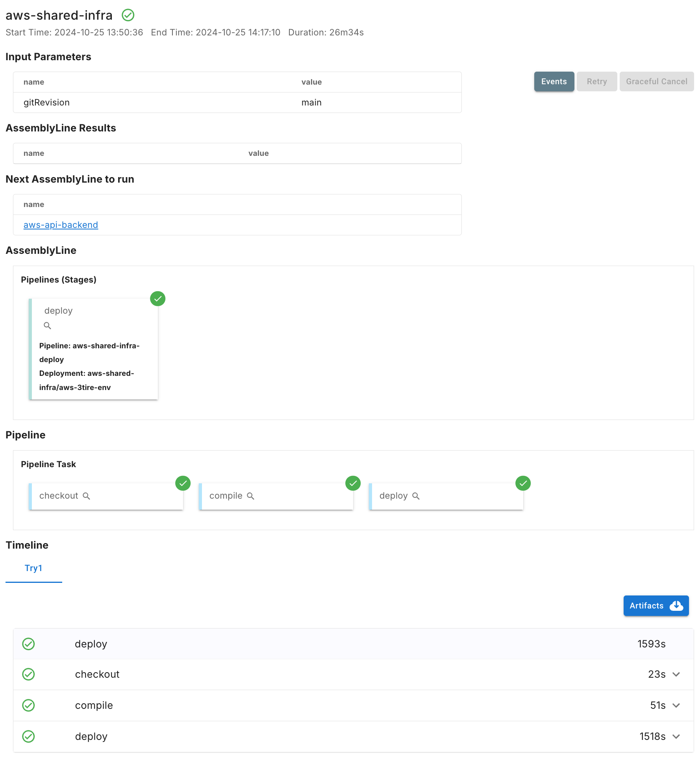Open the aws-api-backend link
Image resolution: width=700 pixels, height=758 pixels.
[61, 225]
